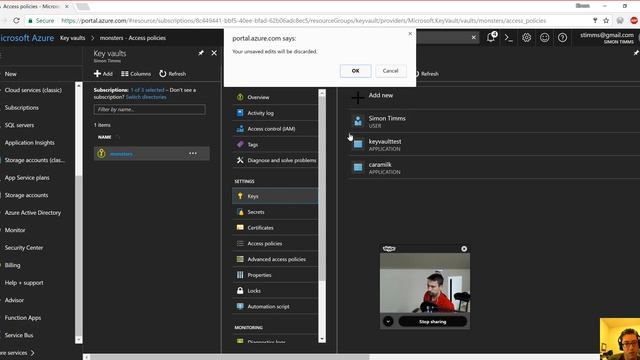Open the caramilk application policy
640x360 pixels.
[494, 168]
